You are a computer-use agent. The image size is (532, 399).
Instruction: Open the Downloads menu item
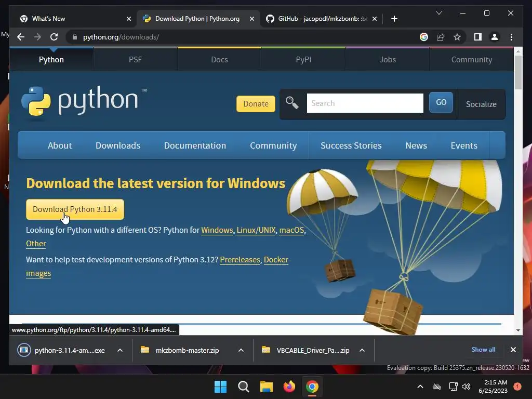[x=118, y=145]
